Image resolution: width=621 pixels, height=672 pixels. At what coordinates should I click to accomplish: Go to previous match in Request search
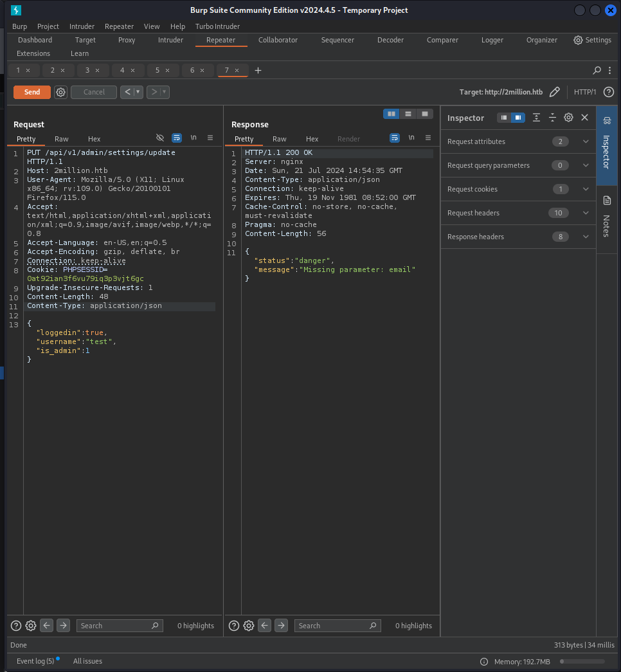[47, 626]
